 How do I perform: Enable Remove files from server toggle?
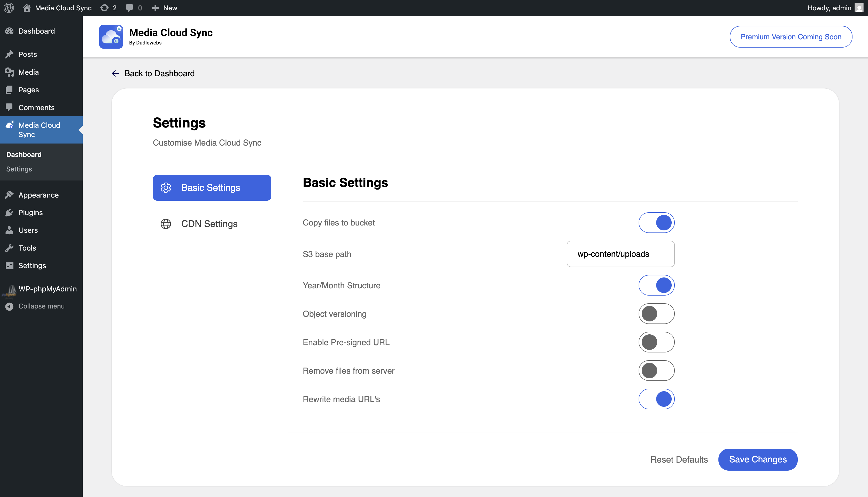point(656,370)
